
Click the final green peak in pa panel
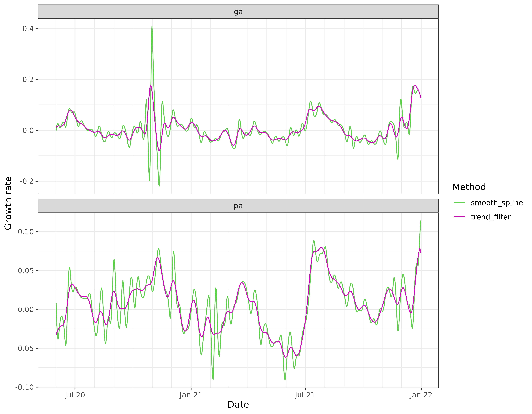[420, 221]
